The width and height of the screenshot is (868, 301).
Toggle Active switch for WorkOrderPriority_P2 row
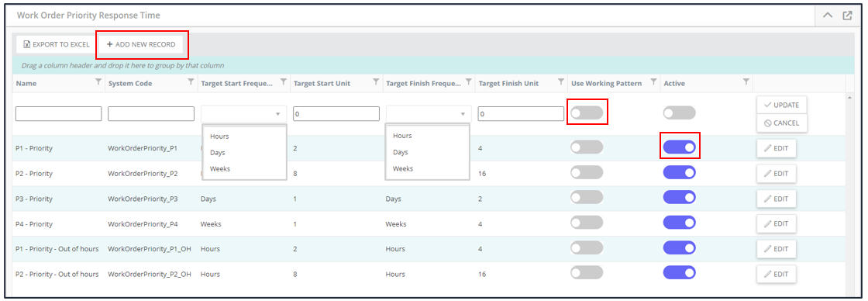click(x=679, y=172)
